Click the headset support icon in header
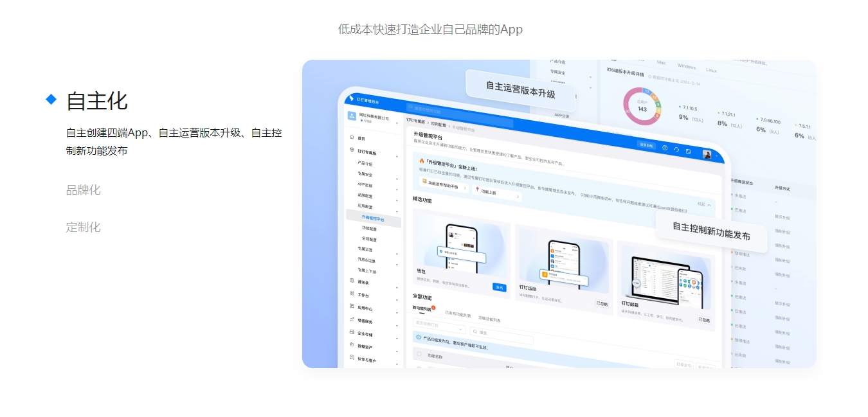Viewport: 868px width, 417px height. (676, 150)
